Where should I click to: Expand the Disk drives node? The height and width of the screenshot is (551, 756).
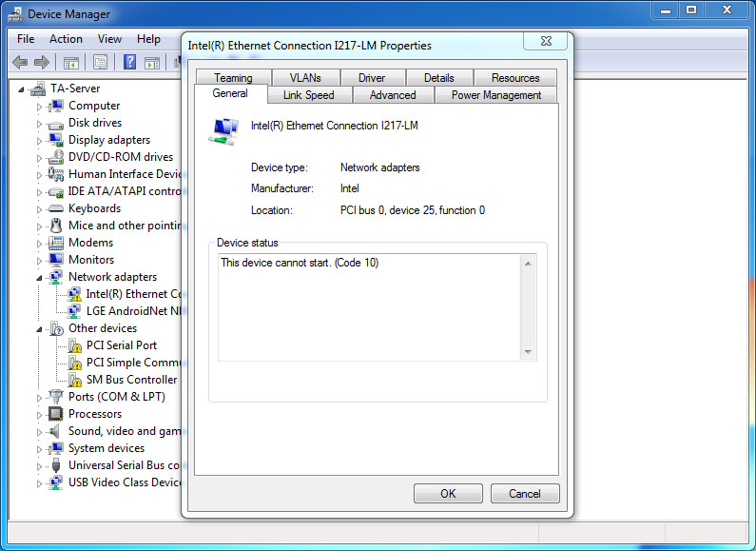[x=40, y=124]
